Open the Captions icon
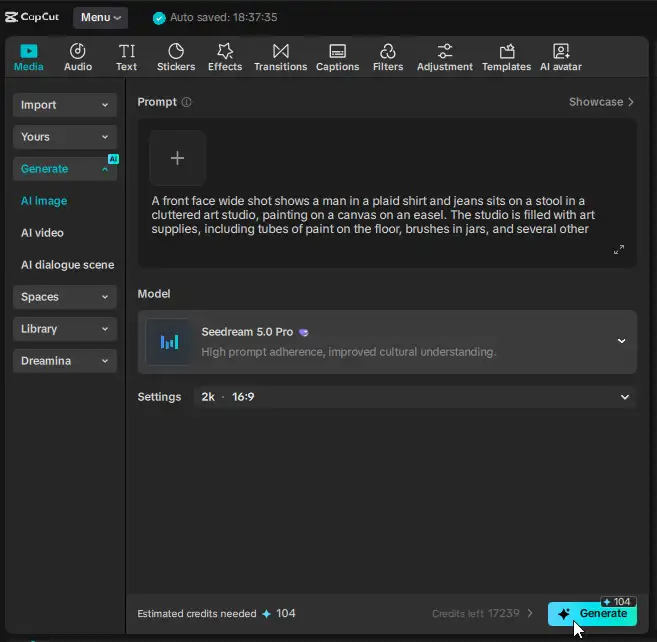Screen dimensions: 657x642 click(x=337, y=51)
